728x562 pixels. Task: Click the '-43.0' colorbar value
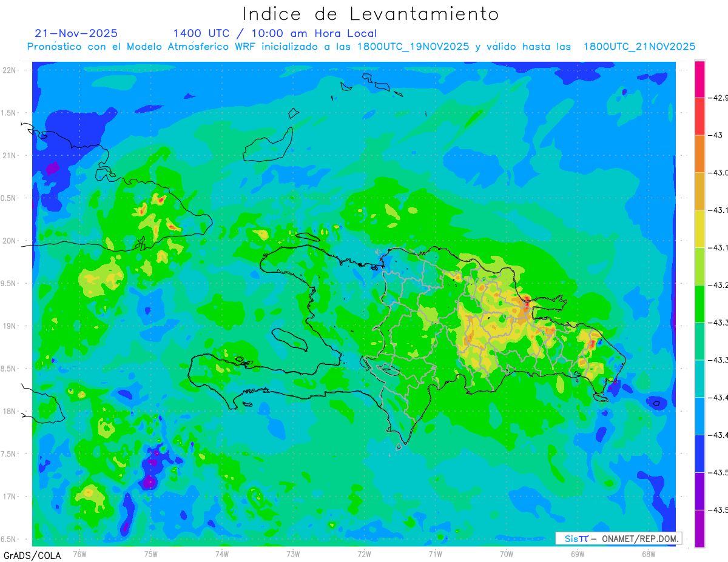(x=719, y=173)
